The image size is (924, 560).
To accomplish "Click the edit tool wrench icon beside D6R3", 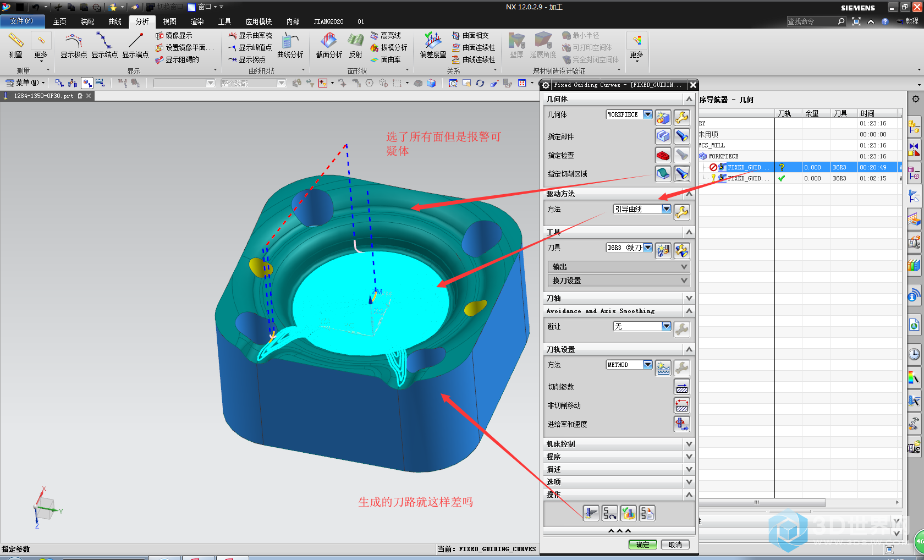I will click(x=682, y=251).
